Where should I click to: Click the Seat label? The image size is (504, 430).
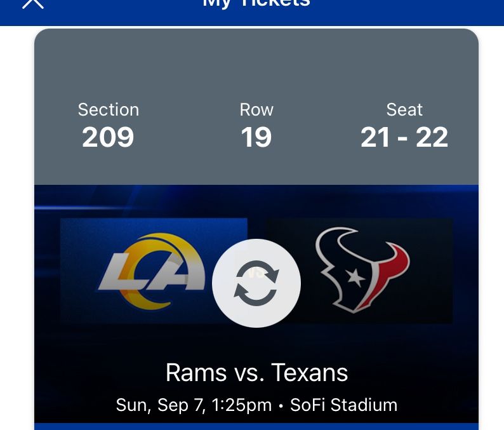click(x=404, y=110)
